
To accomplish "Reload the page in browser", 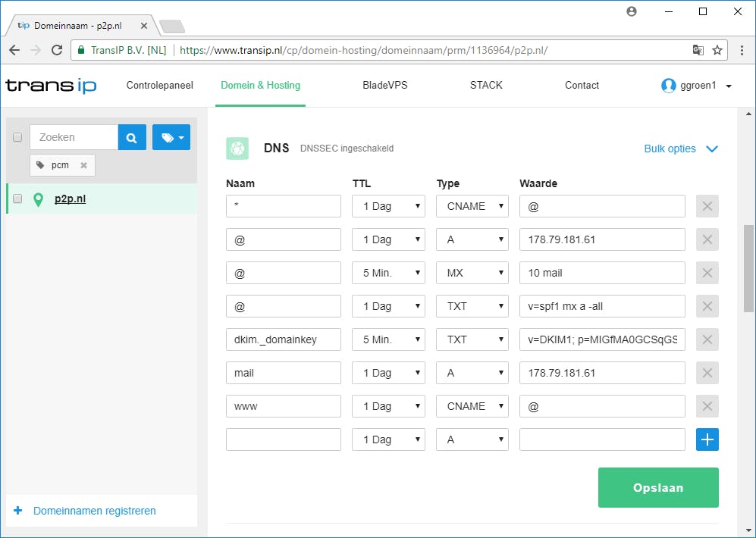I will click(57, 50).
